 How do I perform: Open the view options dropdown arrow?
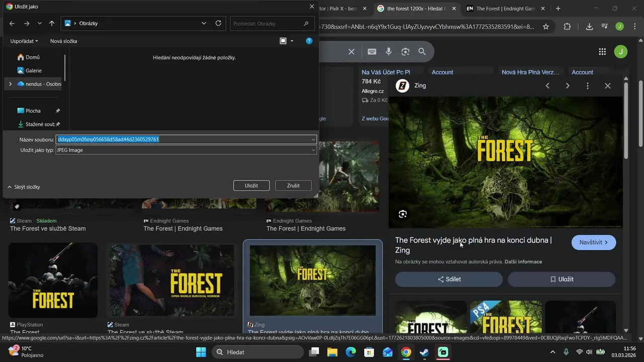292,41
